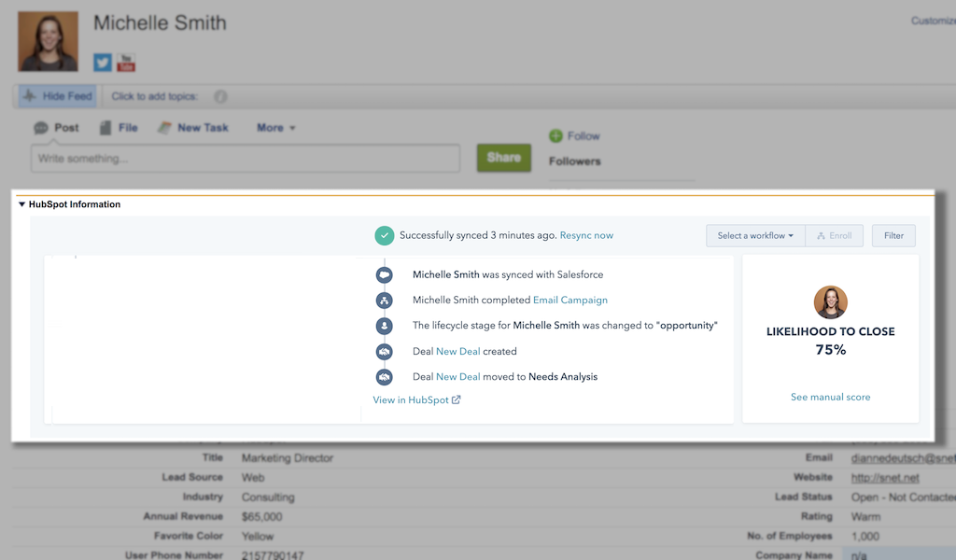Click the green sync success checkmark icon
Viewport: 956px width, 560px height.
[x=385, y=235]
